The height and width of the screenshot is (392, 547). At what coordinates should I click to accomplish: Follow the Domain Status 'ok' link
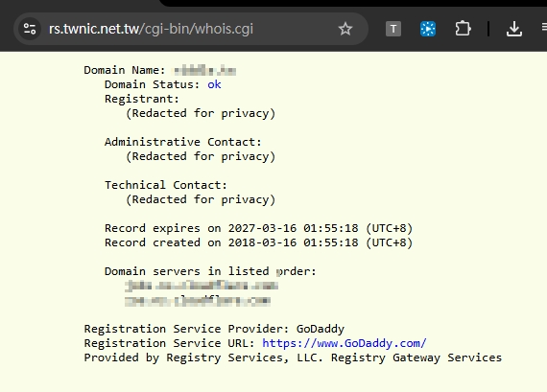214,84
